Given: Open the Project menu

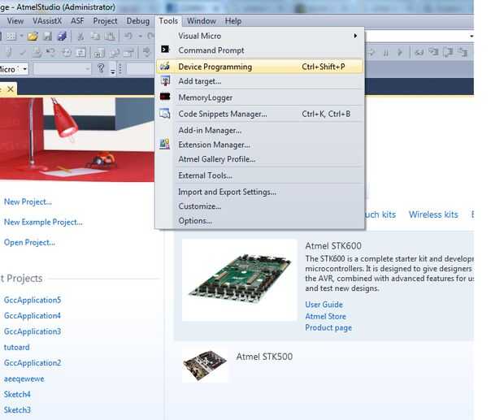Looking at the screenshot, I should coord(105,21).
